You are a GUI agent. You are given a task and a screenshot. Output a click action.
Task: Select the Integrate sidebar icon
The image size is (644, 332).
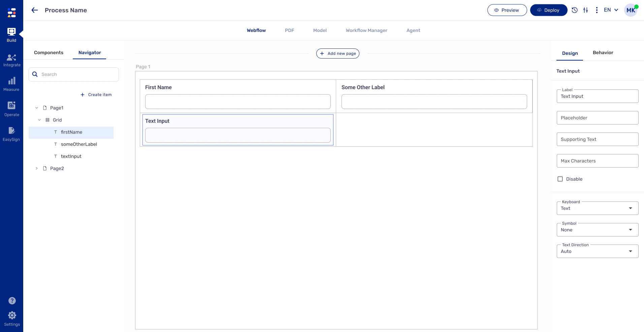pyautogui.click(x=11, y=60)
